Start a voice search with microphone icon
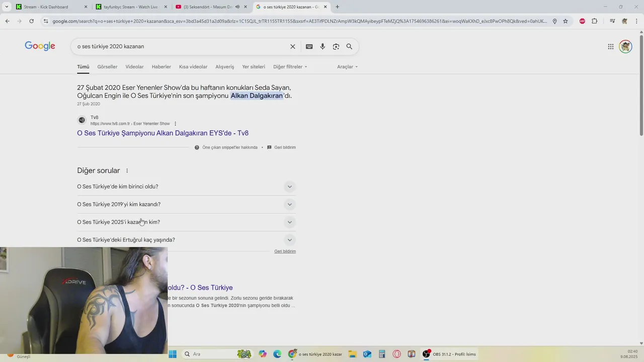 coord(323,46)
